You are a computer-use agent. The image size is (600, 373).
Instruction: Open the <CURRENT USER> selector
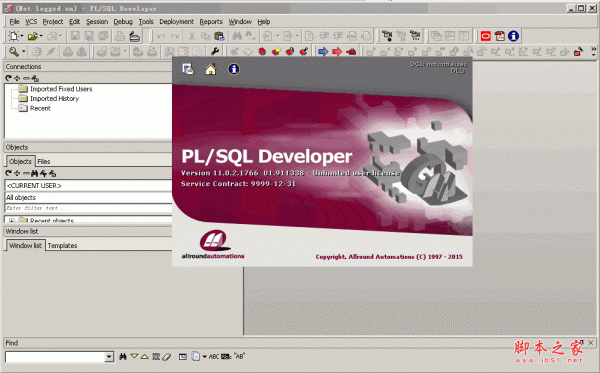tap(88, 186)
